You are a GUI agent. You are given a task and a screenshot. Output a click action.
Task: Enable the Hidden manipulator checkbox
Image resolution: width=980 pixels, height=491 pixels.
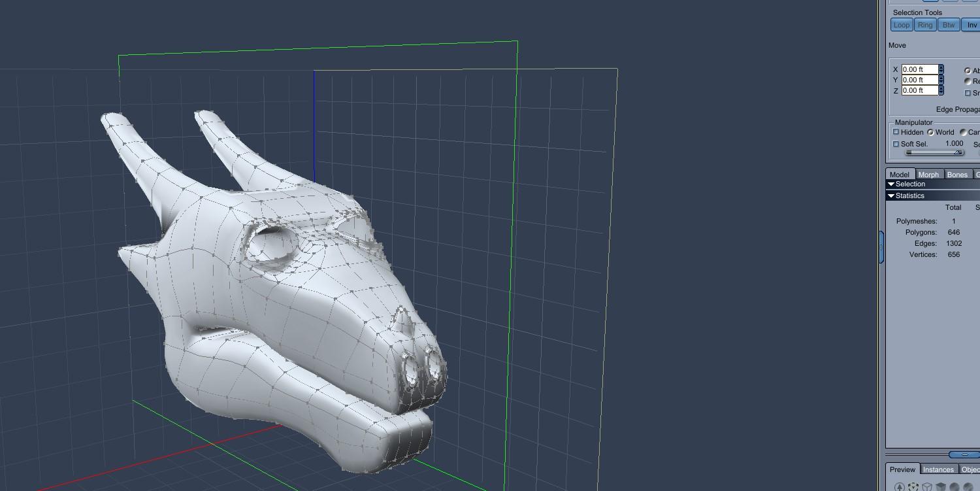point(896,132)
